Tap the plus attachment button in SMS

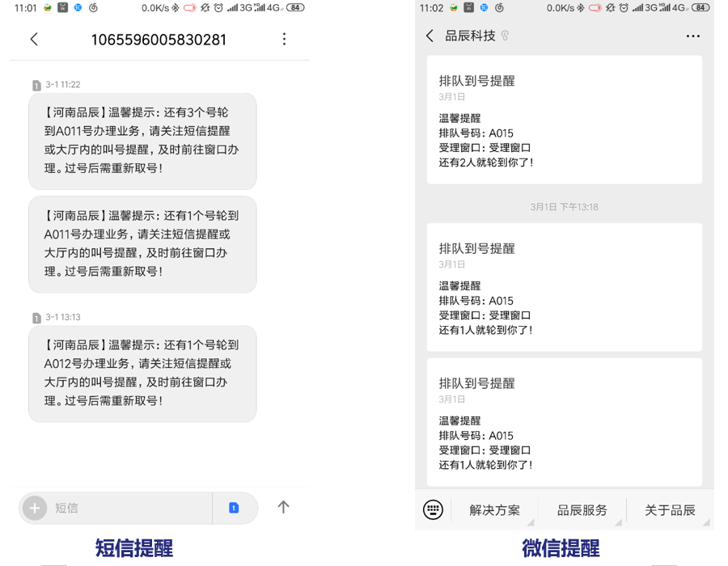click(x=35, y=508)
